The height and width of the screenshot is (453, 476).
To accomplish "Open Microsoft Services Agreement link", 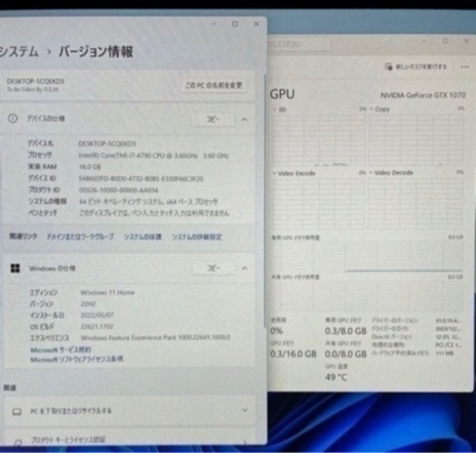I will (60, 350).
